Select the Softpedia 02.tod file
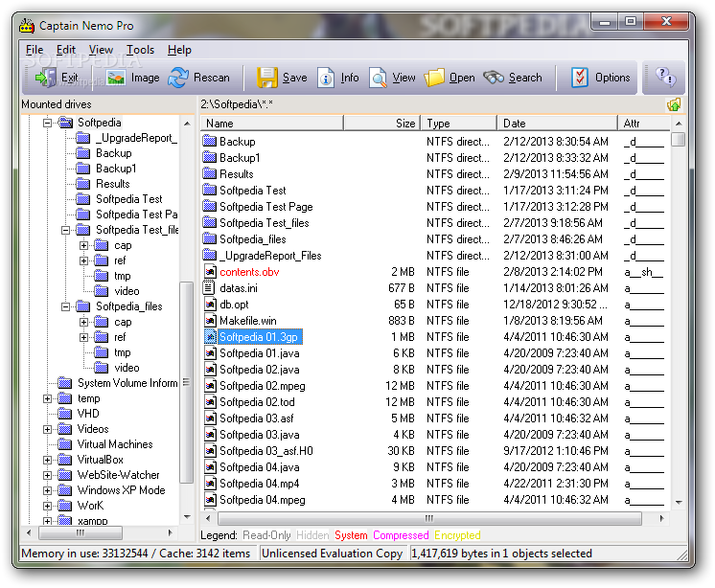This screenshot has height=588, width=715. 257,402
